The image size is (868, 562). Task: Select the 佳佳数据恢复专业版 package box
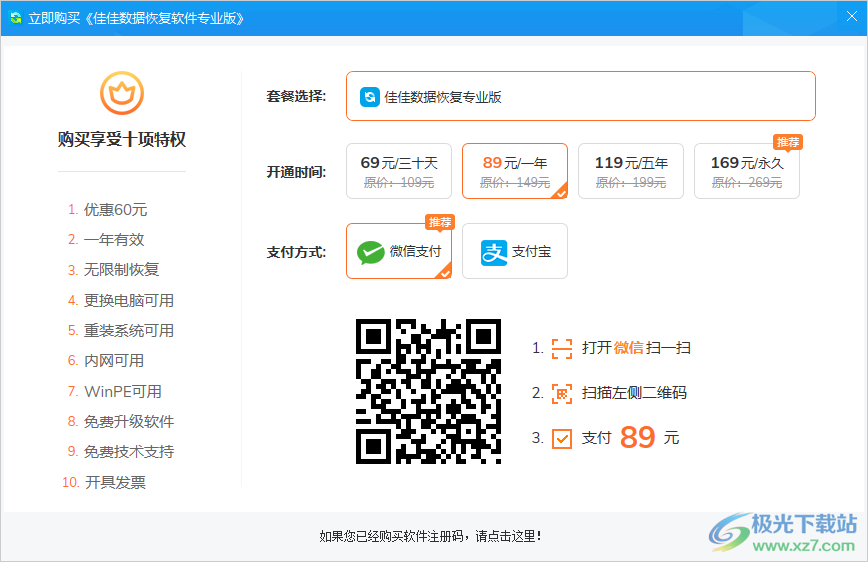(x=581, y=96)
